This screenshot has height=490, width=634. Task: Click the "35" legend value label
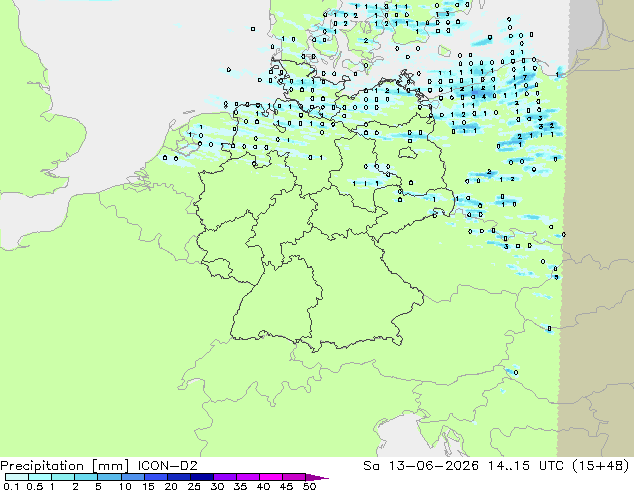pos(241,486)
